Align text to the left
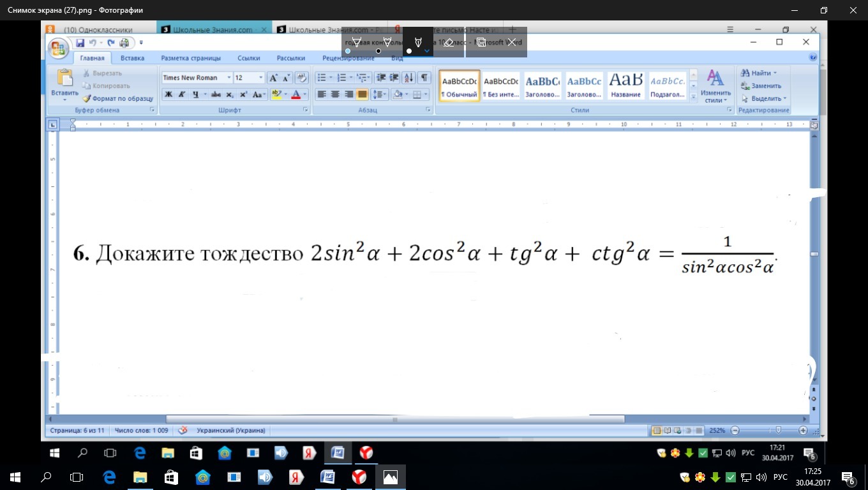The image size is (868, 490). (x=322, y=94)
